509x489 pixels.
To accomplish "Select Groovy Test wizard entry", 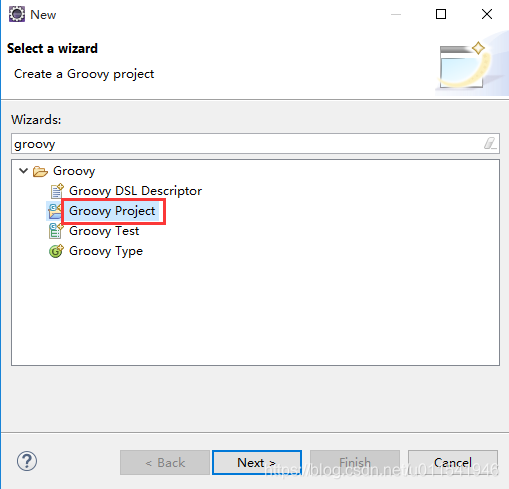I will [104, 231].
